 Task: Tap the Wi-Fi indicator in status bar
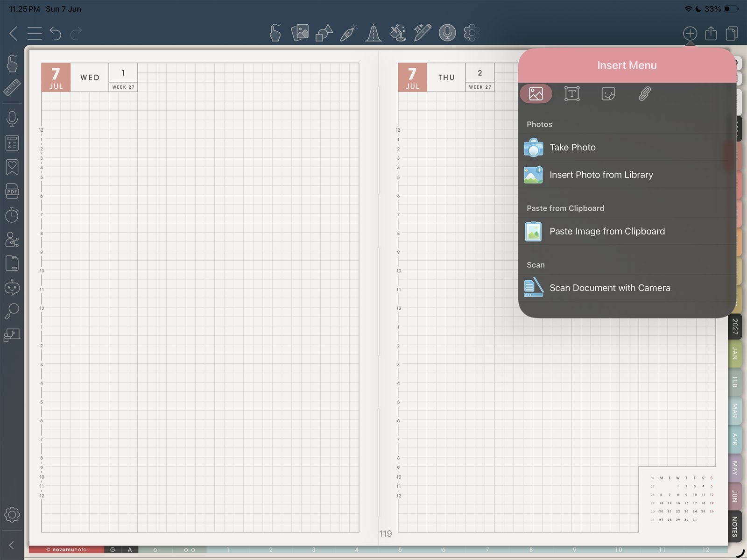688,9
